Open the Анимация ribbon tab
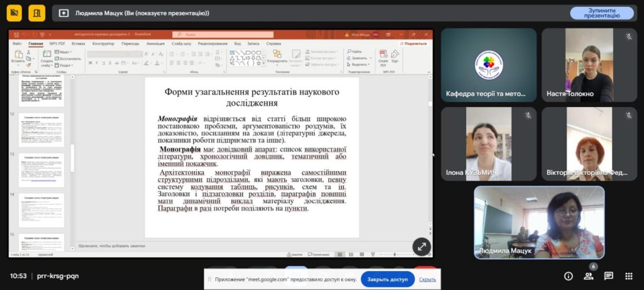This screenshot has width=644, height=290. tap(155, 43)
